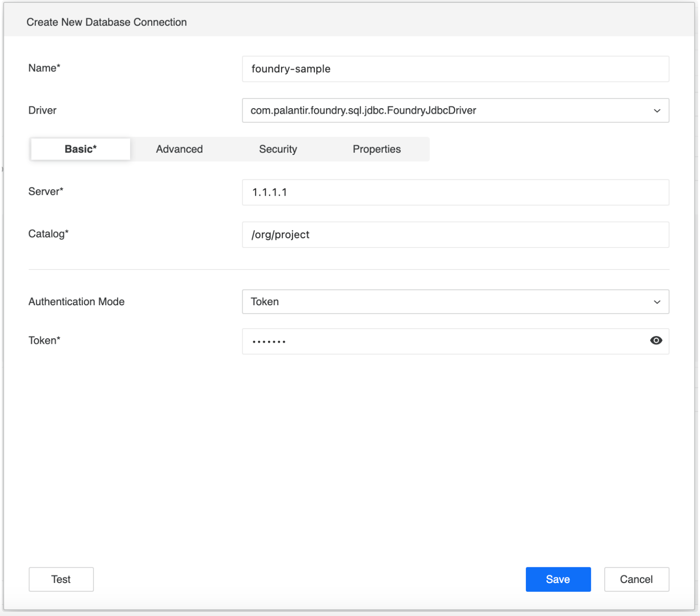Click the Create New Database Connection title
The image size is (700, 616).
tap(106, 22)
